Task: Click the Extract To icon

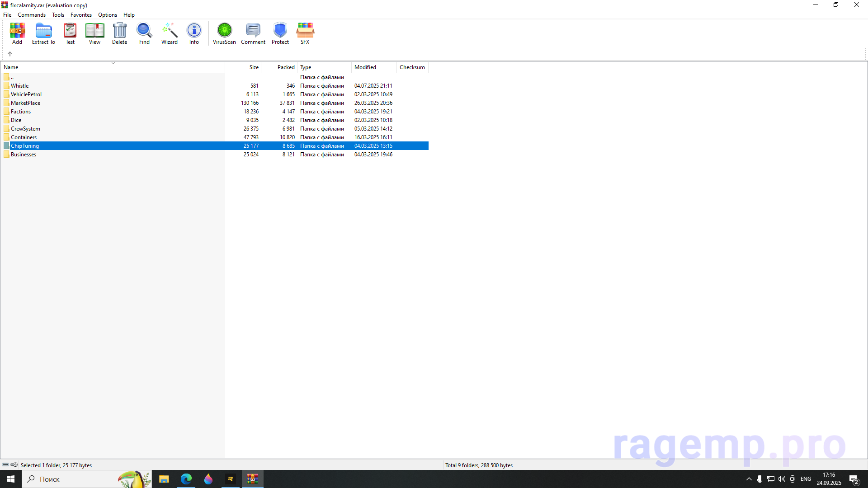Action: coord(43,33)
